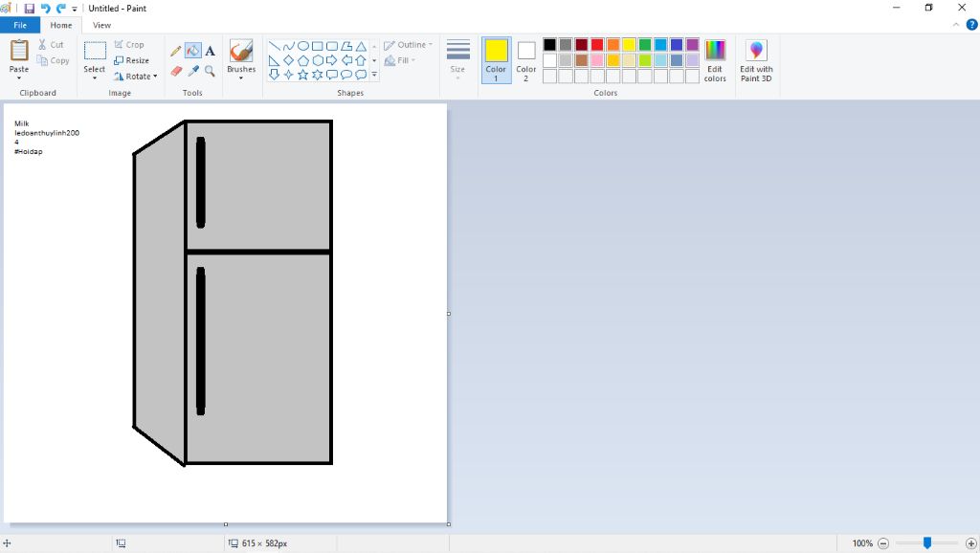
Task: Click the zoom in plus button
Action: 971,543
